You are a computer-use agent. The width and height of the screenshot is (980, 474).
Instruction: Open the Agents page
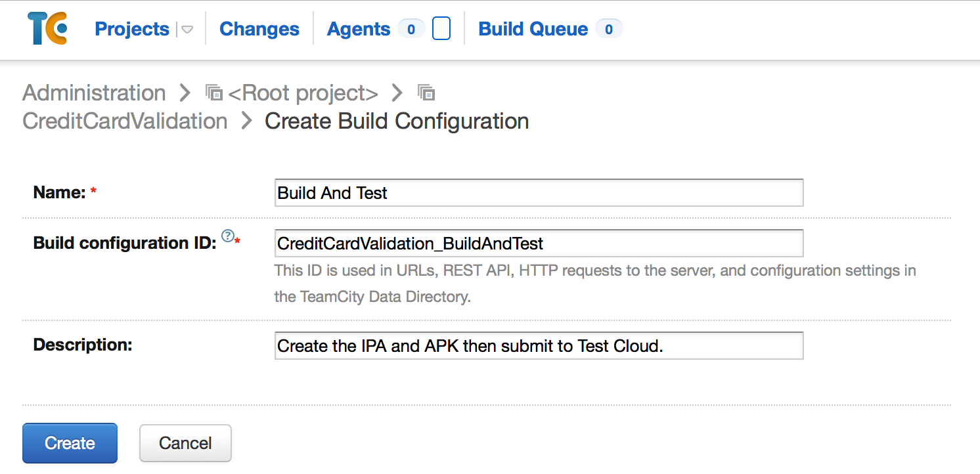tap(358, 29)
